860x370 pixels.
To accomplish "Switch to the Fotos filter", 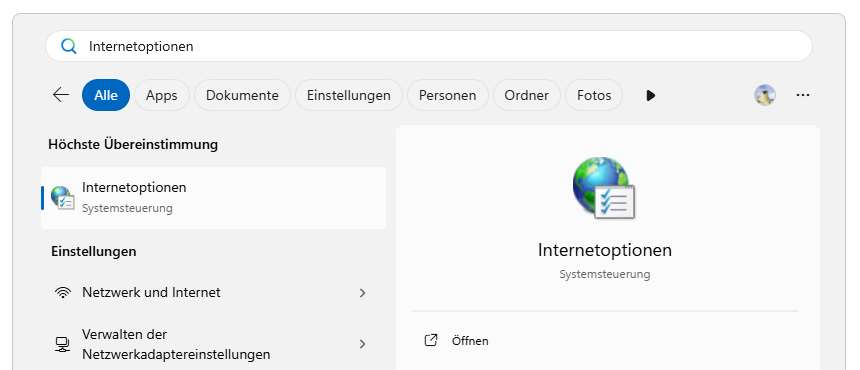I will (594, 95).
